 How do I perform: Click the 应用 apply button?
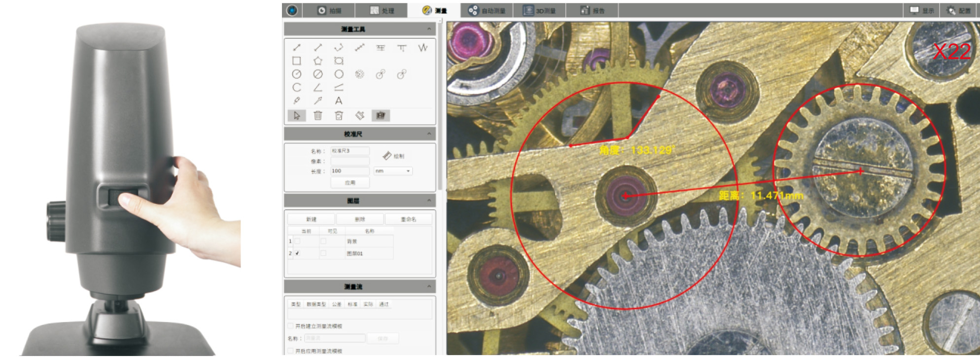[x=350, y=183]
